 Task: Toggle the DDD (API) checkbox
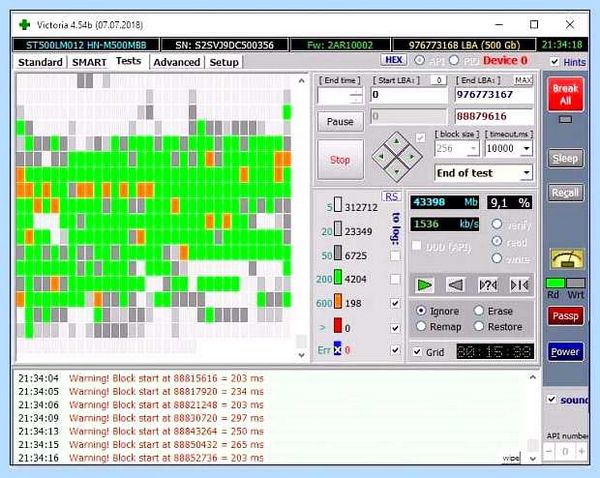pos(417,245)
